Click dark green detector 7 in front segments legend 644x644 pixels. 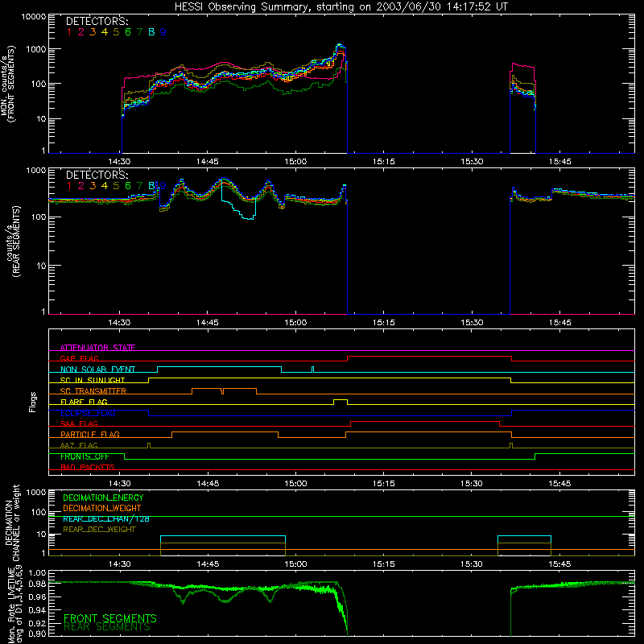pos(139,32)
